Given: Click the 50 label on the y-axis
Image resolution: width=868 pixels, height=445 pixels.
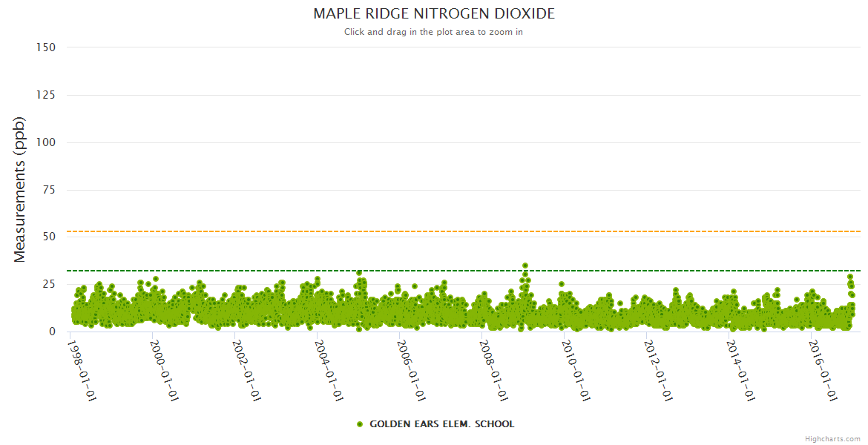Looking at the screenshot, I should click(x=49, y=237).
